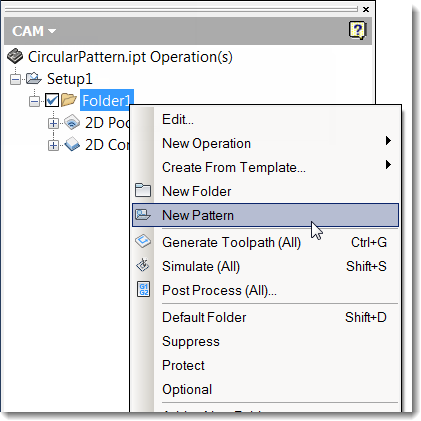Expand the 2D Contour operation node
421x421 pixels.
pos(53,145)
